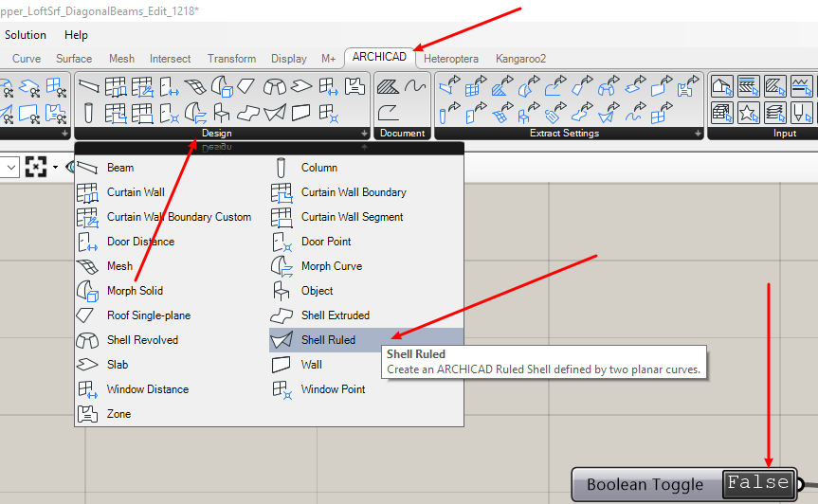The width and height of the screenshot is (818, 504).
Task: Select the Shell Ruled component
Action: 328,340
